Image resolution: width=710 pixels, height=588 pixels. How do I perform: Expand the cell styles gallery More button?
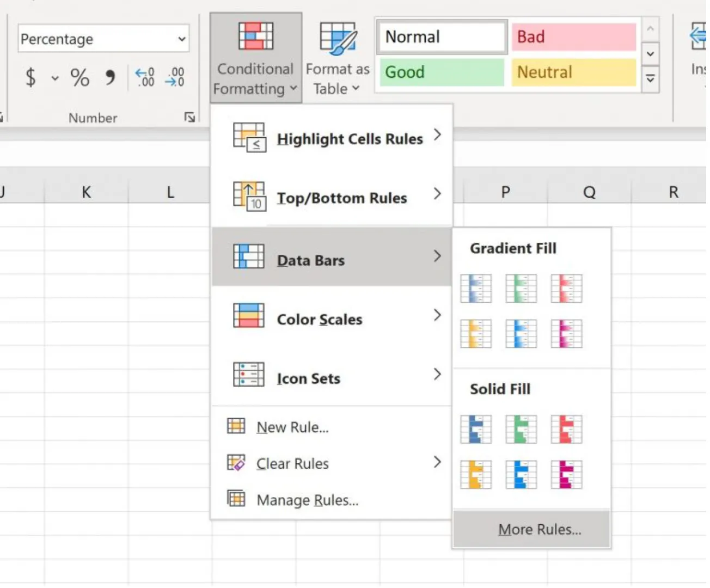pos(650,79)
